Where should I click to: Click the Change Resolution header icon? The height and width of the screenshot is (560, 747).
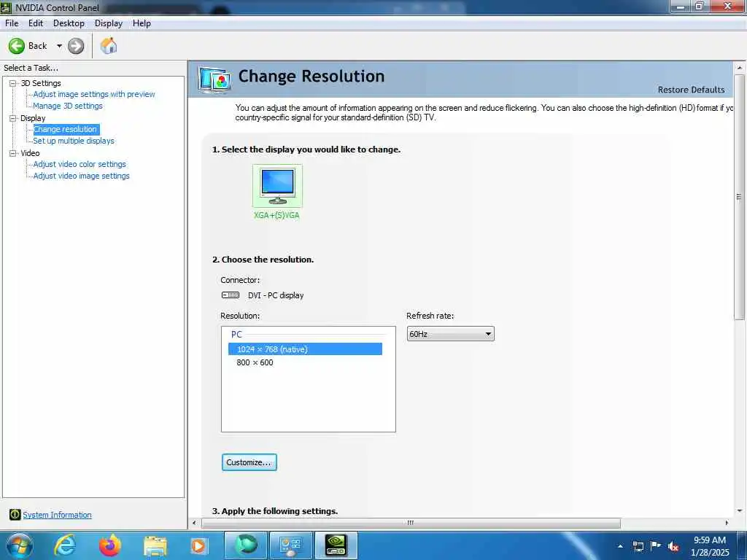[215, 79]
